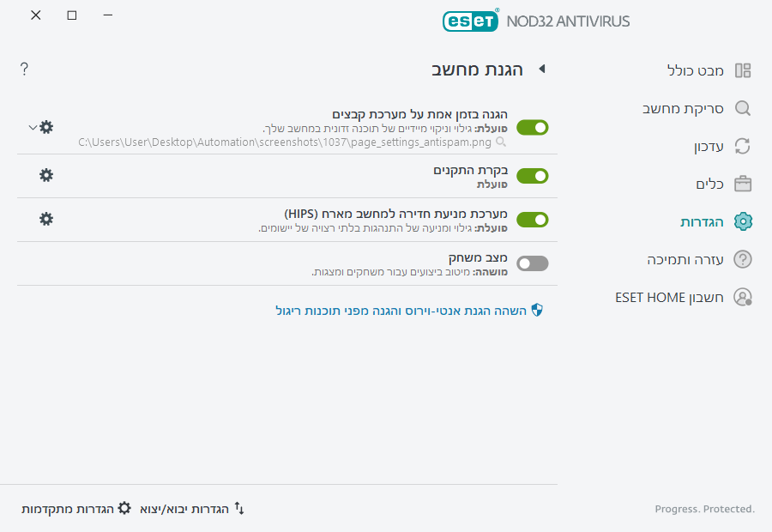
Task: Disable the הגנה בזמן אמת toggle
Action: click(x=532, y=127)
